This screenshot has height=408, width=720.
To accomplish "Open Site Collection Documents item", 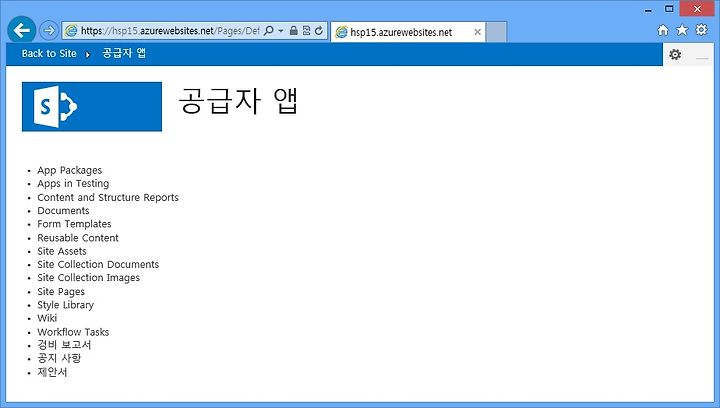I will click(98, 264).
